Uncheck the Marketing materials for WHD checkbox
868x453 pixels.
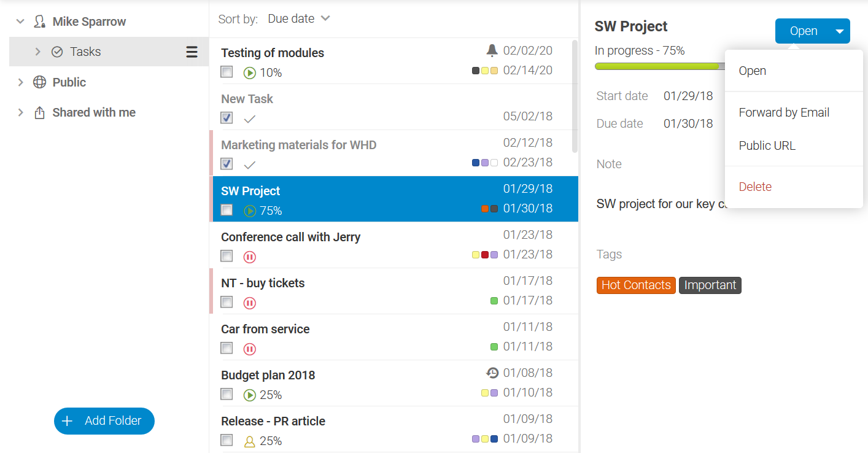tap(227, 165)
